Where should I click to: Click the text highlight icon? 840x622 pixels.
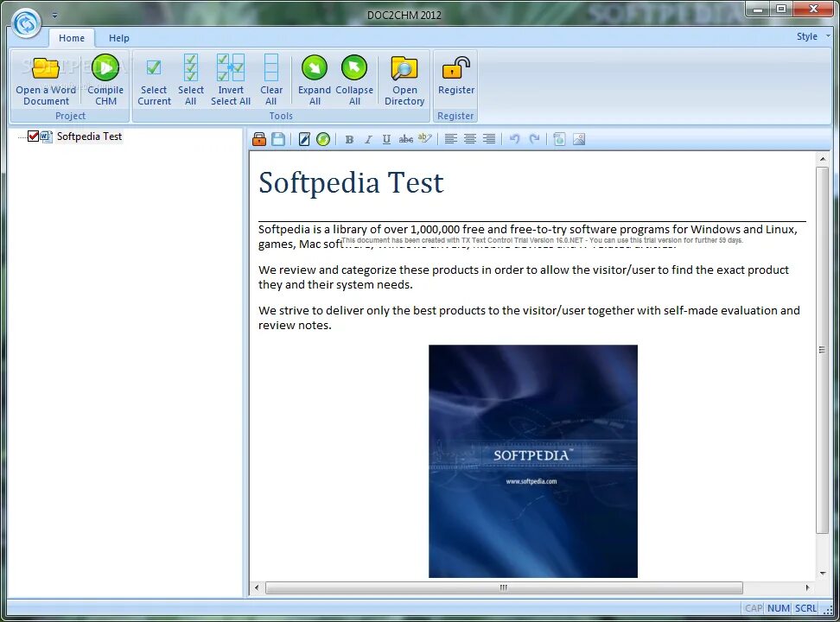(x=425, y=139)
